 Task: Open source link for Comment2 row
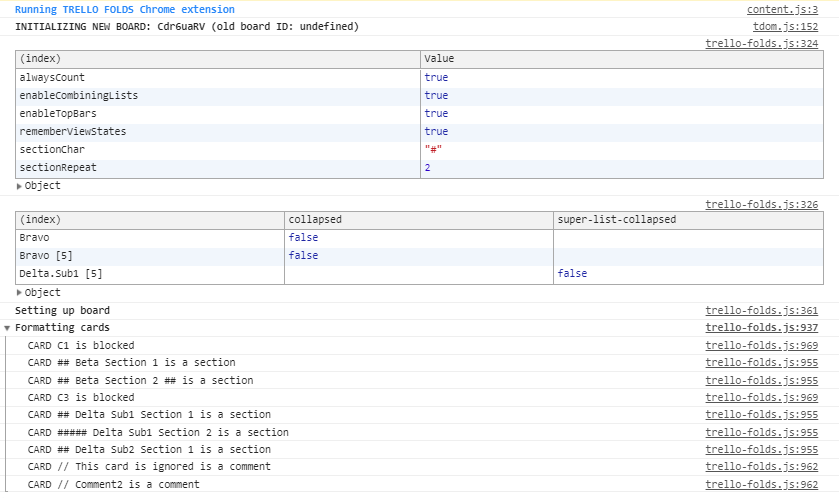click(x=761, y=484)
